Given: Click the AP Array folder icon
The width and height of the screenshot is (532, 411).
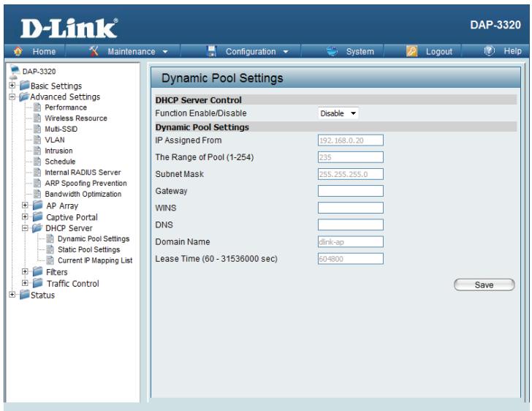Looking at the screenshot, I should point(38,205).
